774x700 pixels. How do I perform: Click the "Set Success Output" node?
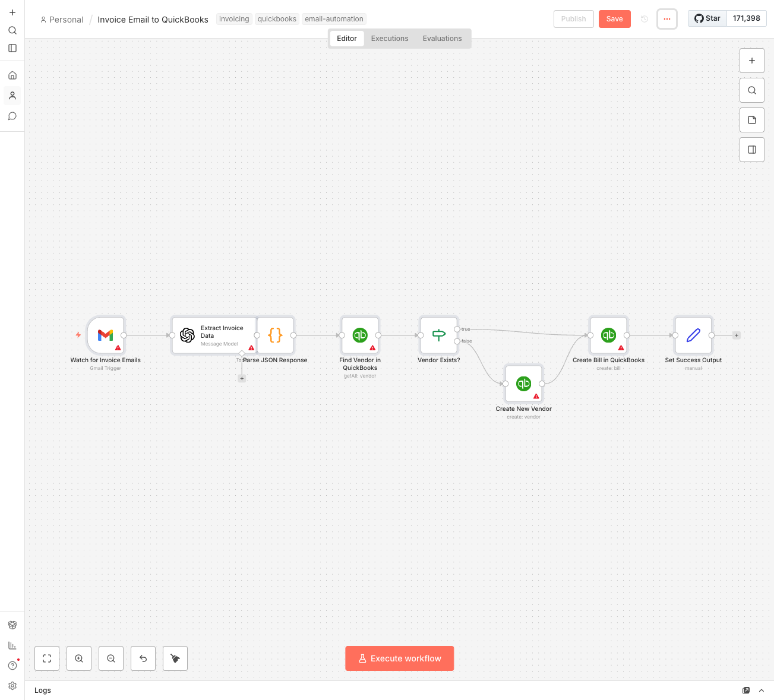[693, 335]
